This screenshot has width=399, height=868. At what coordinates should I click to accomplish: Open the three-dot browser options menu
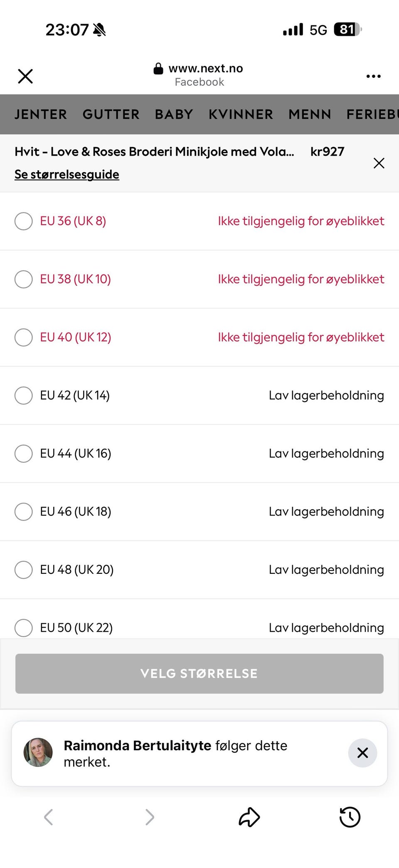click(373, 76)
